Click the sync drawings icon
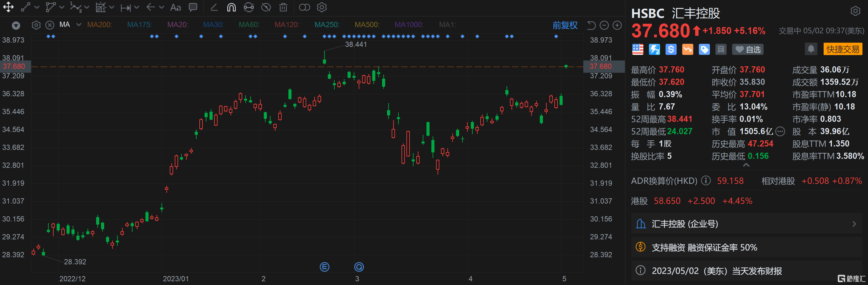868x285 pixels. click(x=249, y=7)
